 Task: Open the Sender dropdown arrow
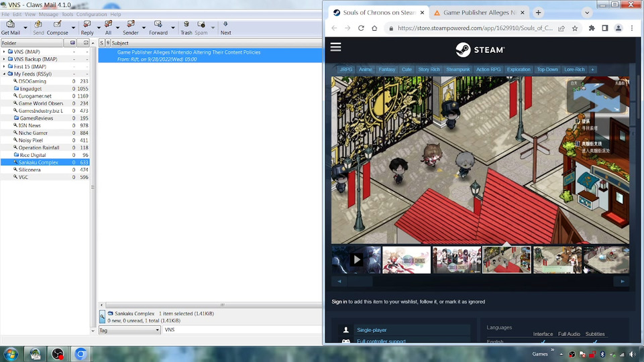tap(144, 28)
